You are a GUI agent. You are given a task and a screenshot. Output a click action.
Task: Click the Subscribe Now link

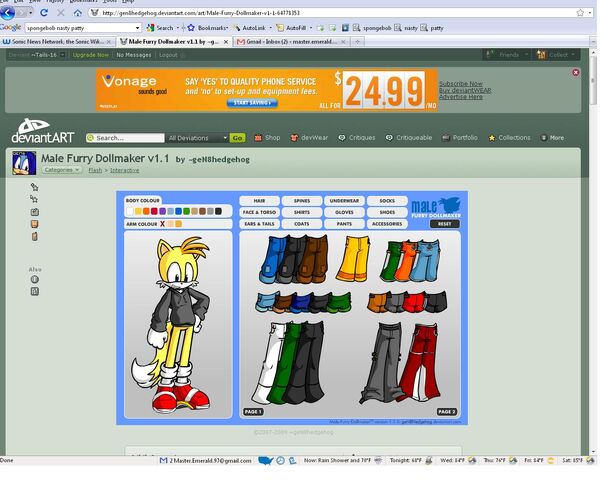click(461, 83)
